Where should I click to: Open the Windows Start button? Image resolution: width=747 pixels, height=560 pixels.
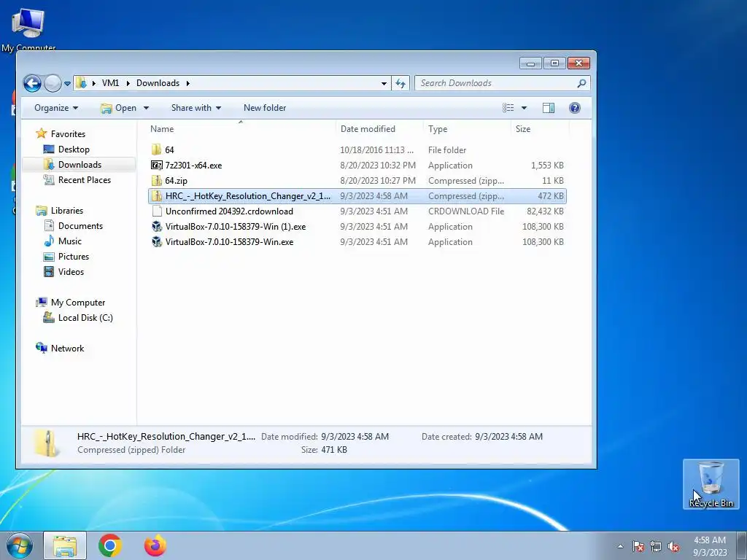point(20,545)
